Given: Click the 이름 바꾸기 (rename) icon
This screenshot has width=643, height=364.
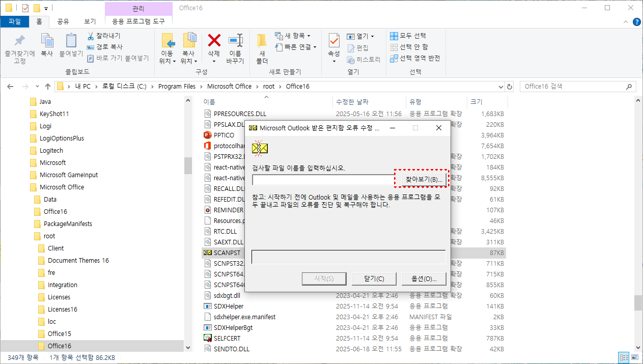Looking at the screenshot, I should click(x=235, y=41).
